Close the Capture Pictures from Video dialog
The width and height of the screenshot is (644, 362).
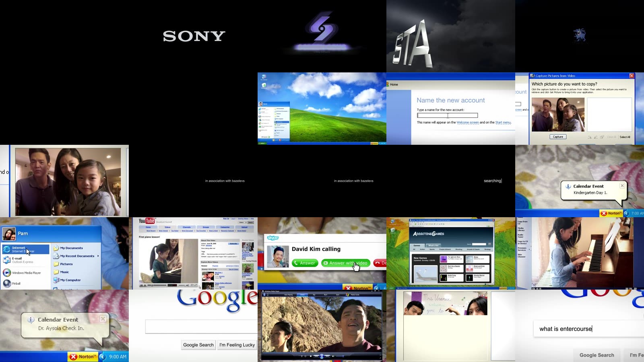[632, 76]
